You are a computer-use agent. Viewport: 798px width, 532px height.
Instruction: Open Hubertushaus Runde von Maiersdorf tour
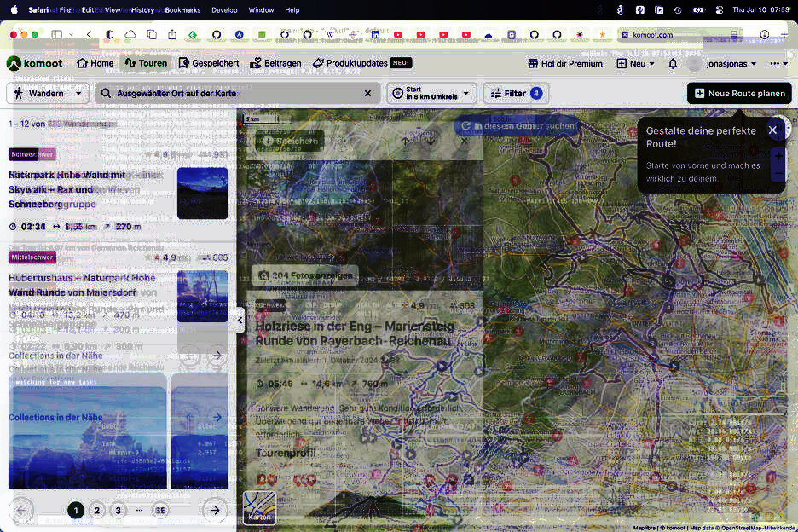pyautogui.click(x=82, y=285)
